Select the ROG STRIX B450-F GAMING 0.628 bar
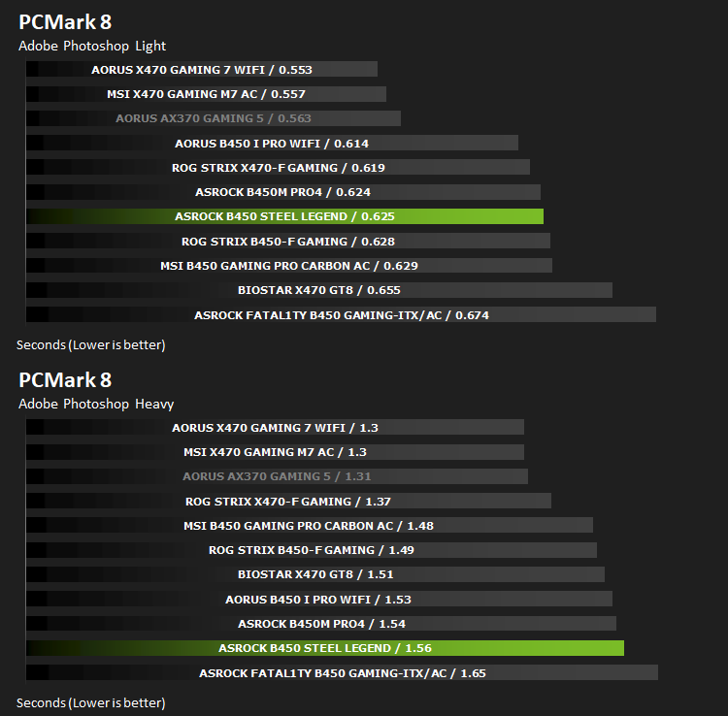The image size is (728, 716). click(288, 241)
